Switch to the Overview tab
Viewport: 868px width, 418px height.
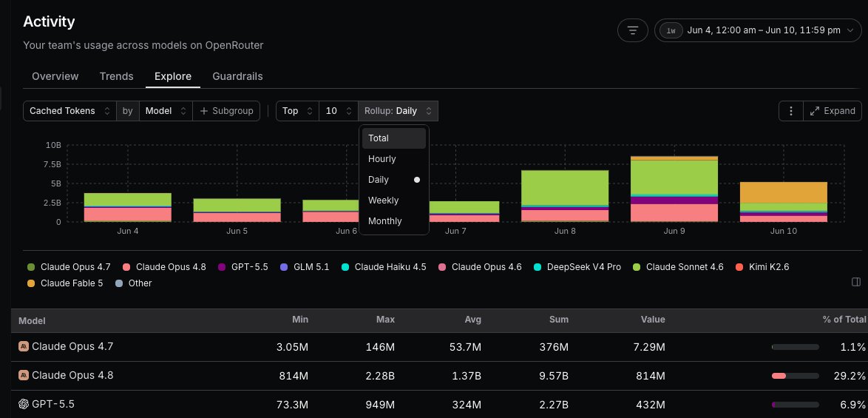click(55, 76)
